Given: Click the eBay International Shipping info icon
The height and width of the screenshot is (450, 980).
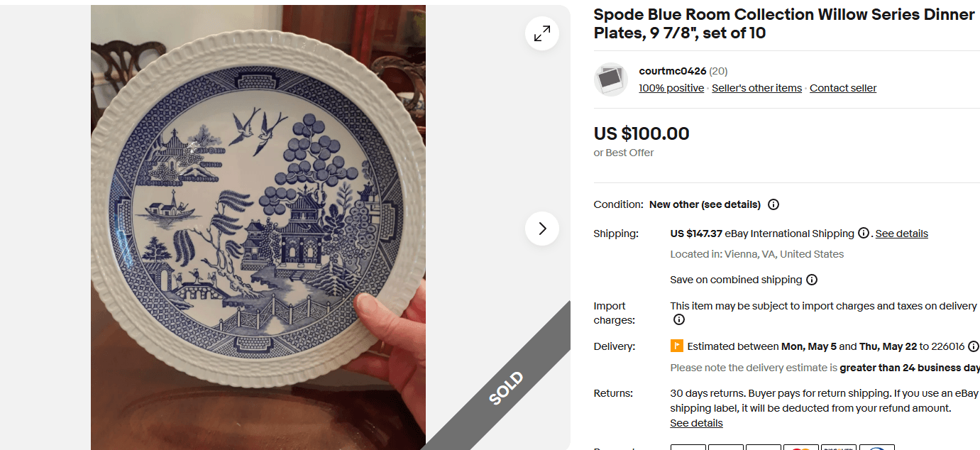Looking at the screenshot, I should pyautogui.click(x=865, y=233).
